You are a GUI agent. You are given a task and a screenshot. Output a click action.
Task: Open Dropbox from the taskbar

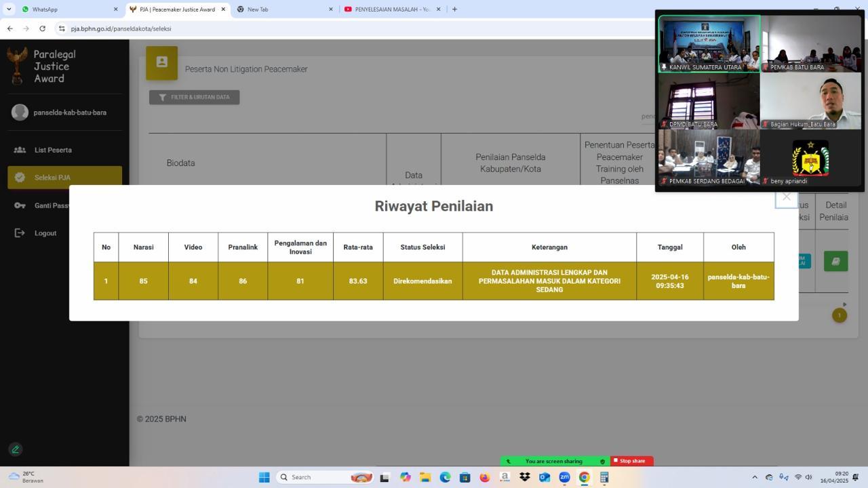[x=524, y=477]
